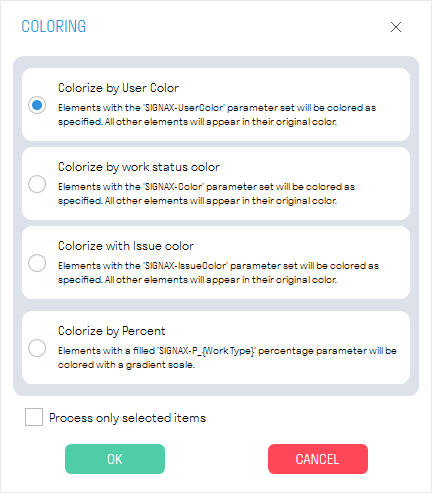Select the Colorize with Issue color radio
Image resolution: width=432 pixels, height=493 pixels.
[x=37, y=263]
